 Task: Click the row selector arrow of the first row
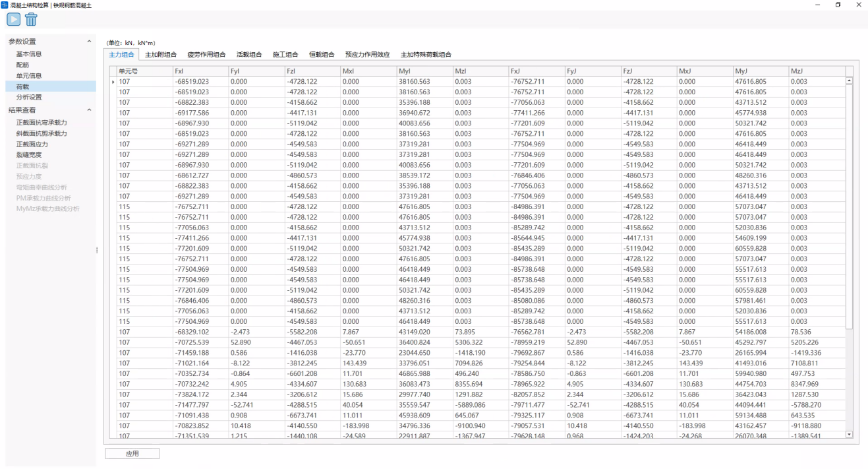click(x=113, y=82)
